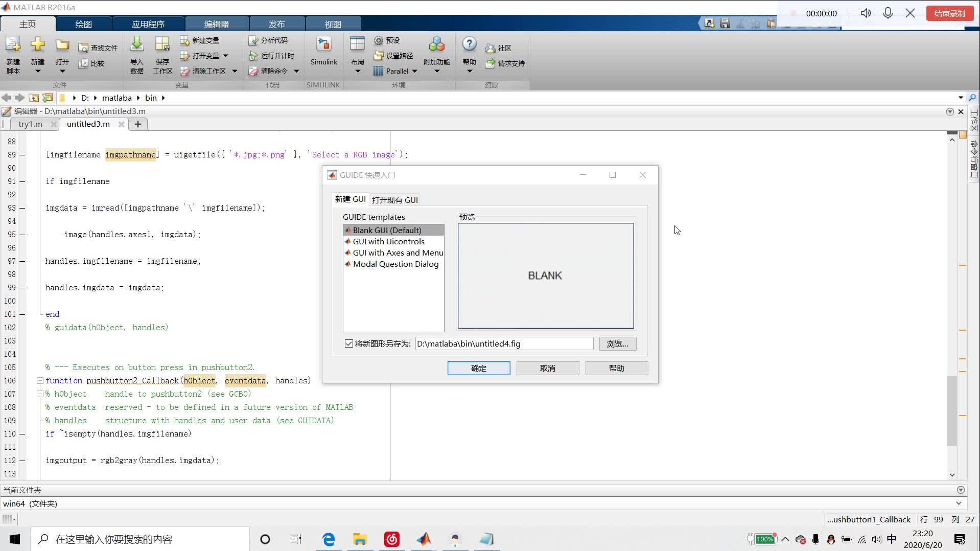Expand Clear Workspace (清除工作区) dropdown

click(235, 71)
